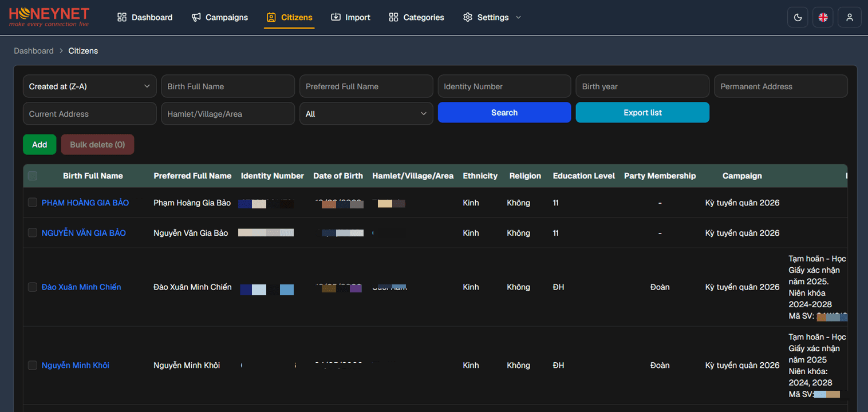Click the Settings gear icon
This screenshot has width=868, height=412.
[467, 17]
